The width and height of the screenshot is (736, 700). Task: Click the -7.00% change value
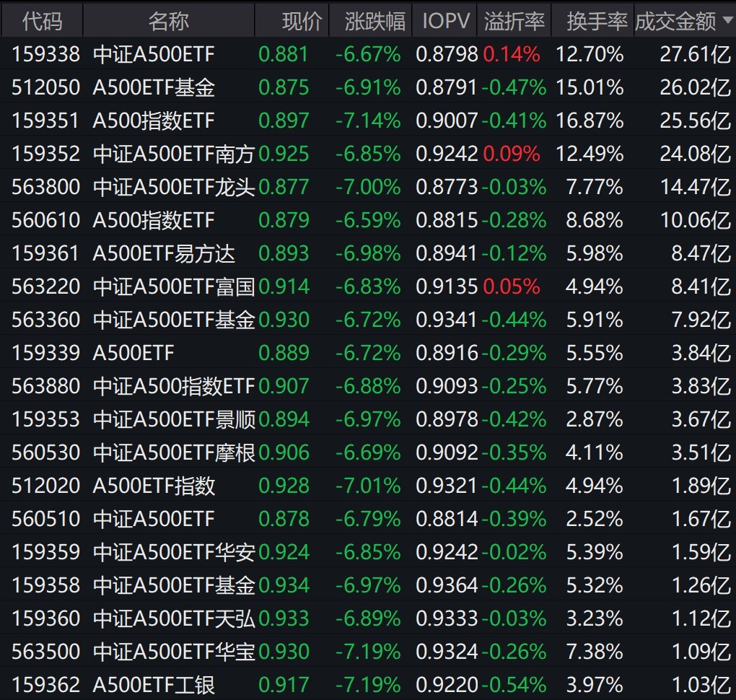(x=369, y=187)
